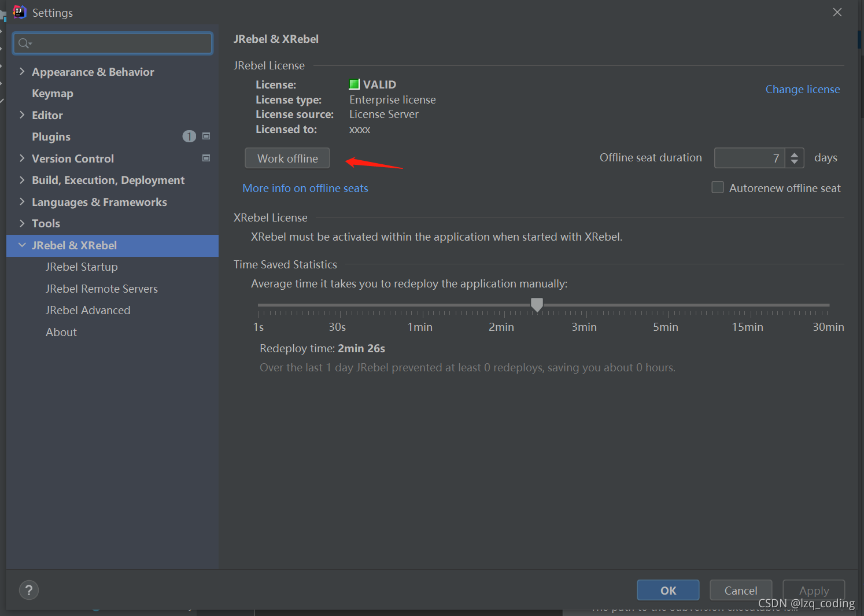Click the Plugins update count badge
The height and width of the screenshot is (616, 864).
[x=189, y=137]
